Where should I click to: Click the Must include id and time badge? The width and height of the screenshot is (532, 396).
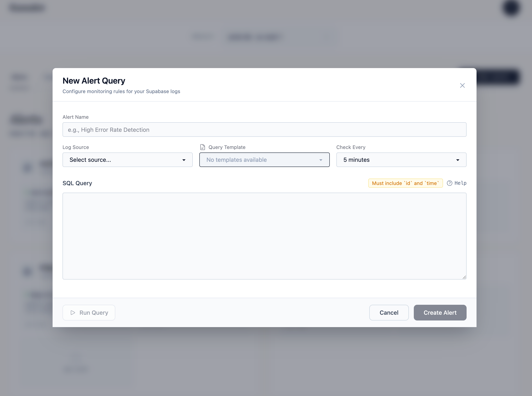pyautogui.click(x=405, y=183)
